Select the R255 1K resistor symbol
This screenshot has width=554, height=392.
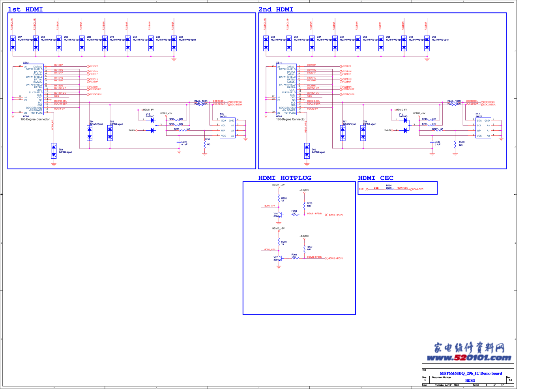point(279,199)
